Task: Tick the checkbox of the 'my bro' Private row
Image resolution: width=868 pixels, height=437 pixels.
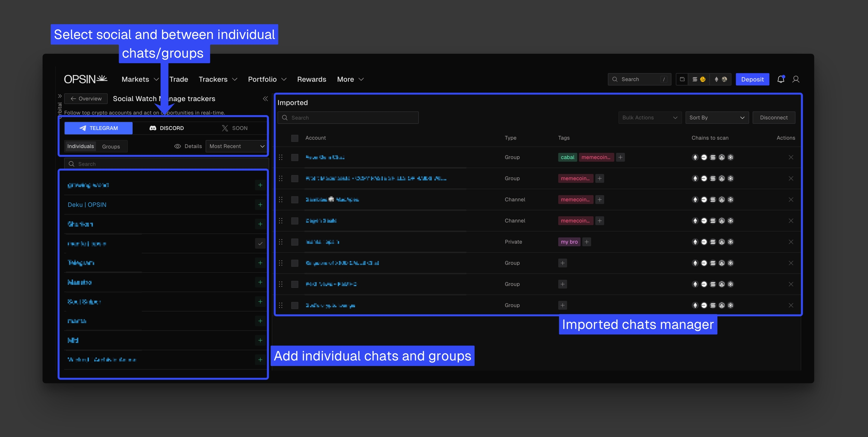Action: (295, 242)
